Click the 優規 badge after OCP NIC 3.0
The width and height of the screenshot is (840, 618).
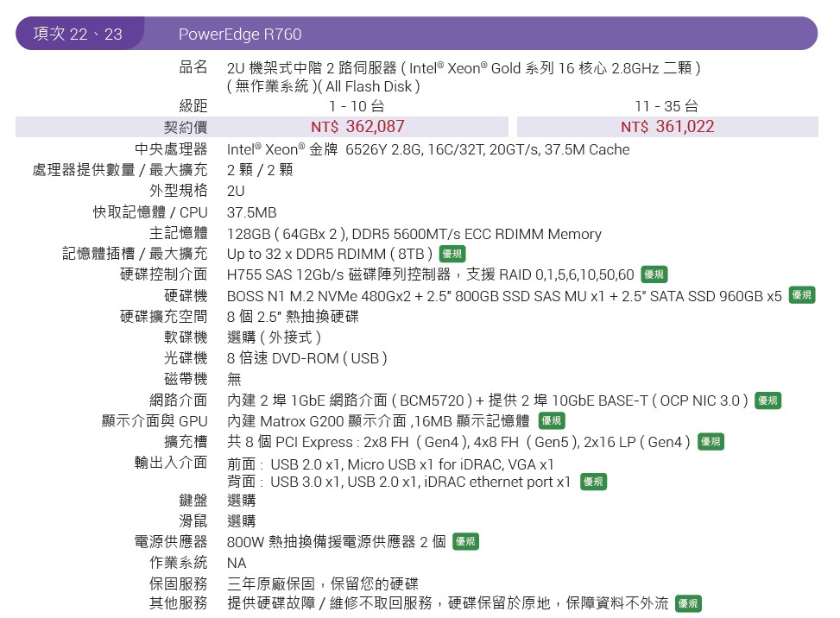[x=767, y=400]
